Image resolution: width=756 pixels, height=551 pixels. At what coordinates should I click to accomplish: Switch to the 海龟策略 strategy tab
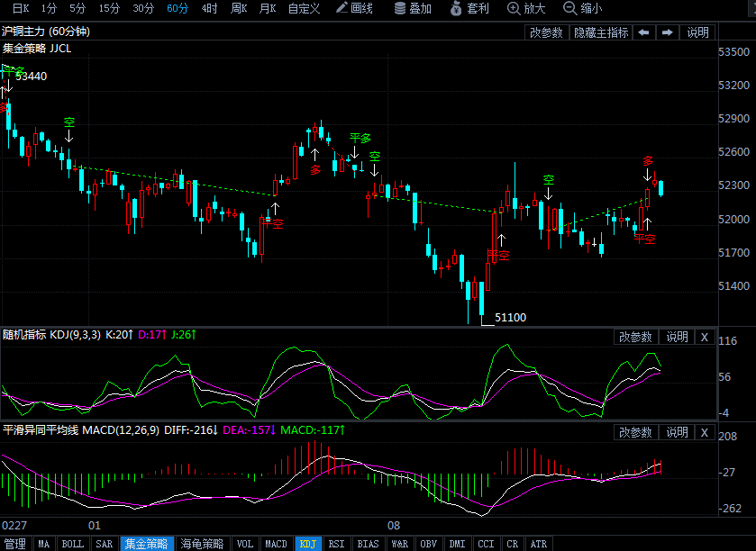point(202,544)
